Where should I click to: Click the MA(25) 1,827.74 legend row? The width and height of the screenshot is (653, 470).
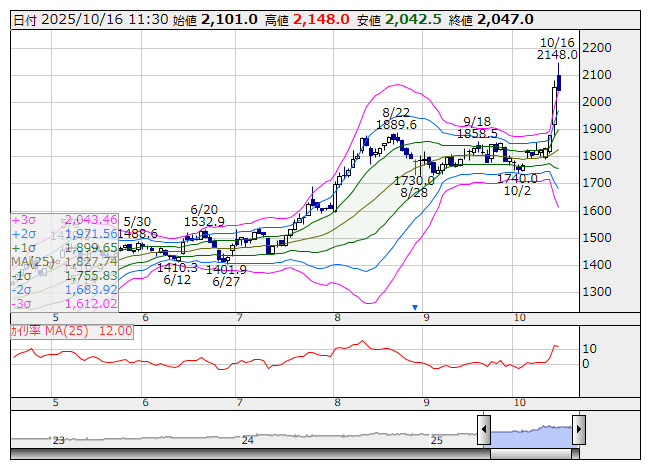point(65,262)
